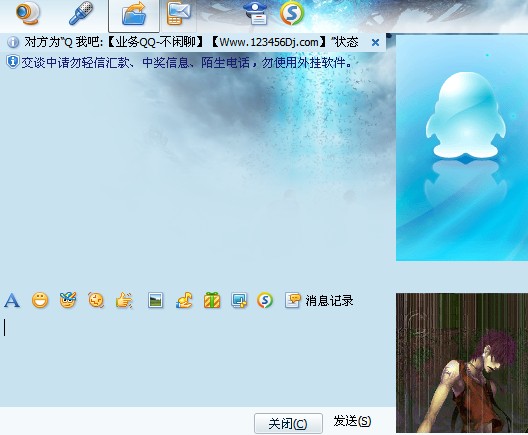Click inside the message input field
Viewport: 528px width, 435px height.
[x=197, y=359]
